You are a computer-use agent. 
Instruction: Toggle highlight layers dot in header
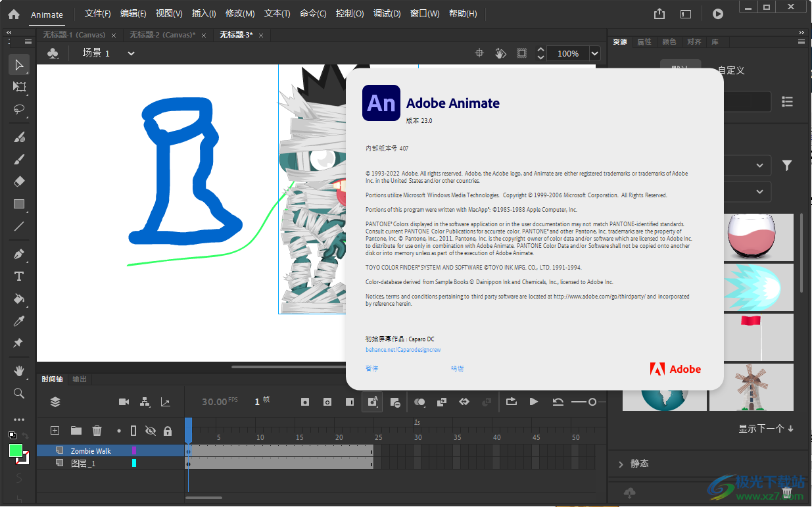119,431
